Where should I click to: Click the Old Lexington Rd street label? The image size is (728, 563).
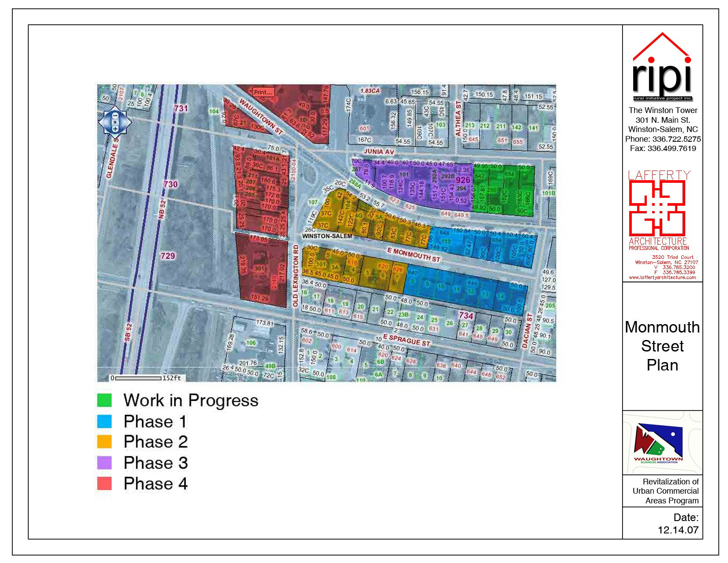(296, 276)
